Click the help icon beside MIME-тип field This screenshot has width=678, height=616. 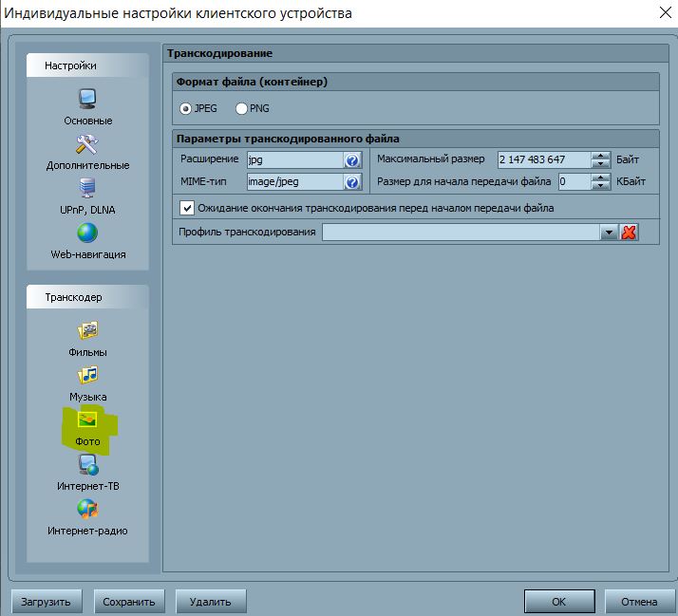(x=351, y=182)
